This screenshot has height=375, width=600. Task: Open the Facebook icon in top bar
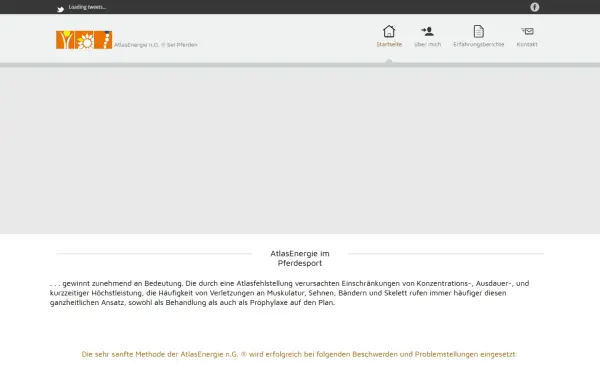pyautogui.click(x=535, y=7)
